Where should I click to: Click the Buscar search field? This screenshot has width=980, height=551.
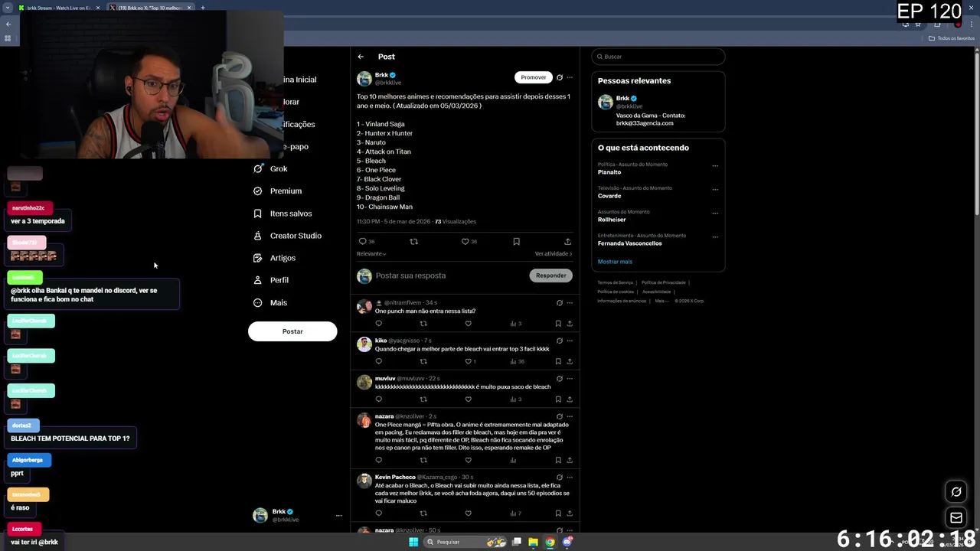[658, 57]
